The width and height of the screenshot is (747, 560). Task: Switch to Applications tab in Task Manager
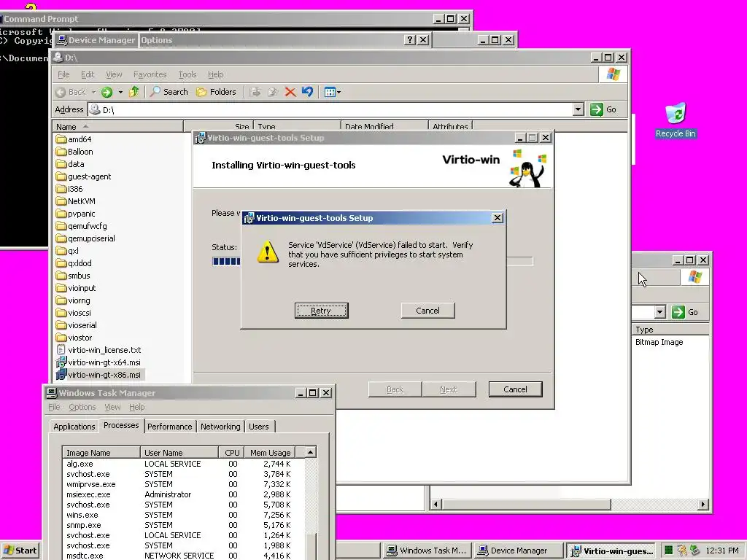[x=74, y=426]
